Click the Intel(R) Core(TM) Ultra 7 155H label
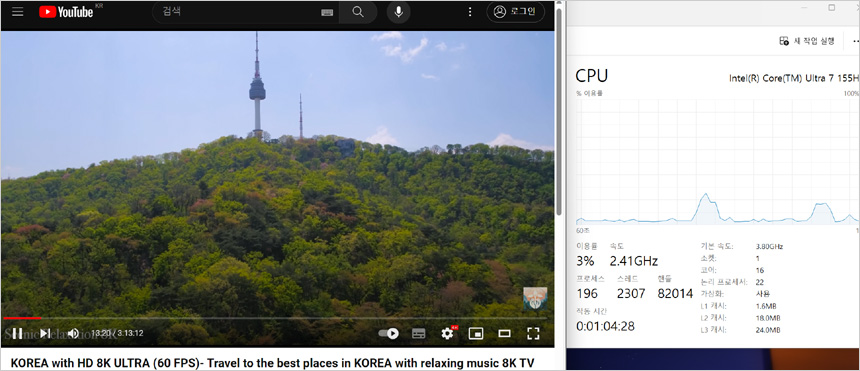 click(x=794, y=78)
